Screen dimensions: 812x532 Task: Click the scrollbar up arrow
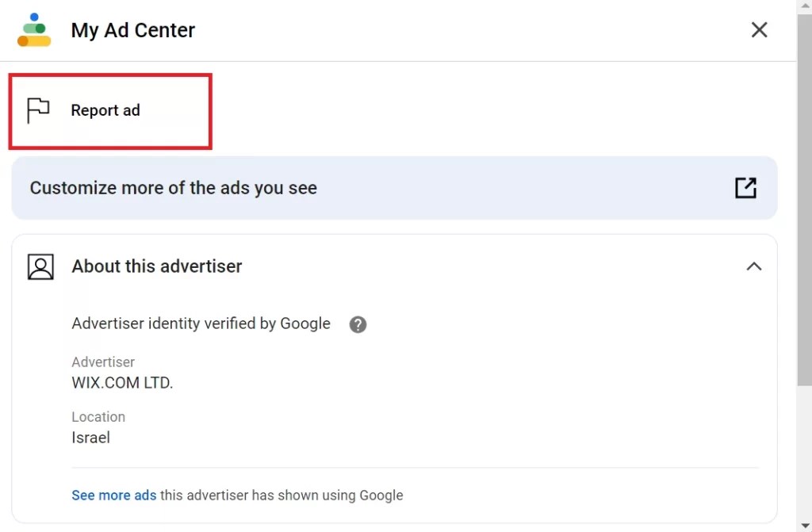point(803,6)
